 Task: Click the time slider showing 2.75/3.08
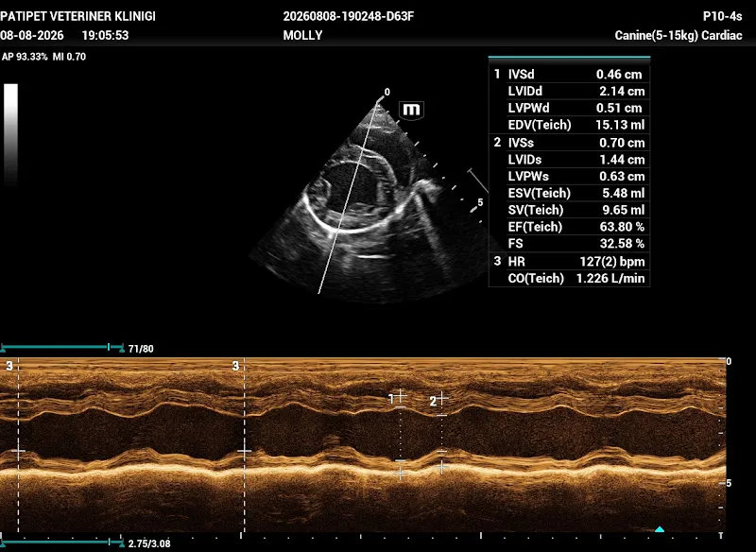62,543
